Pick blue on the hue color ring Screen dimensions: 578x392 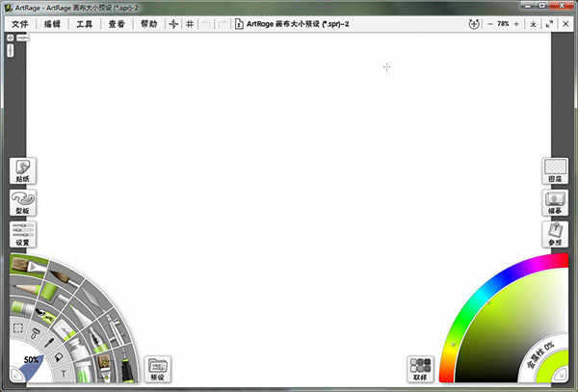509,276
